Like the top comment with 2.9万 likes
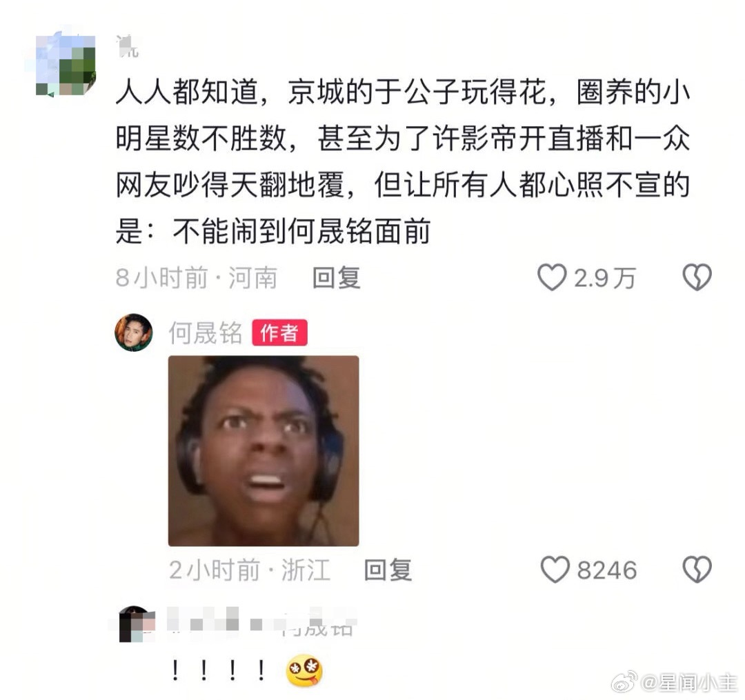The image size is (745, 700). pos(552,277)
